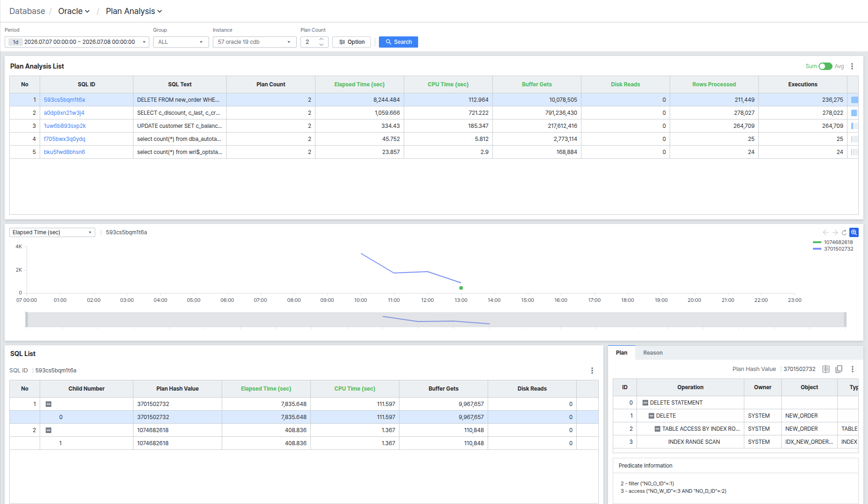The width and height of the screenshot is (868, 504).
Task: Open the Elapsed Time (sec) chart metric dropdown
Action: (52, 232)
